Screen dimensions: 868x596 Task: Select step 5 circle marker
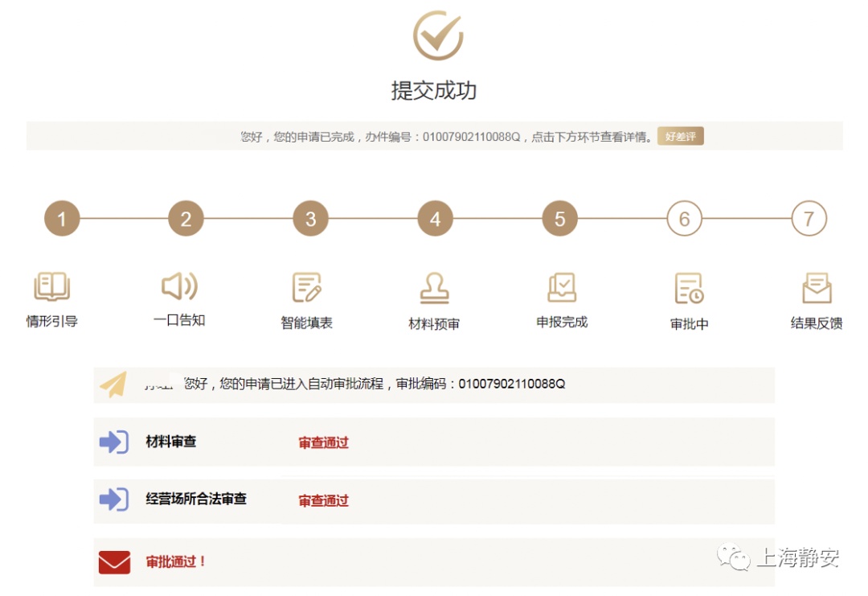559,219
